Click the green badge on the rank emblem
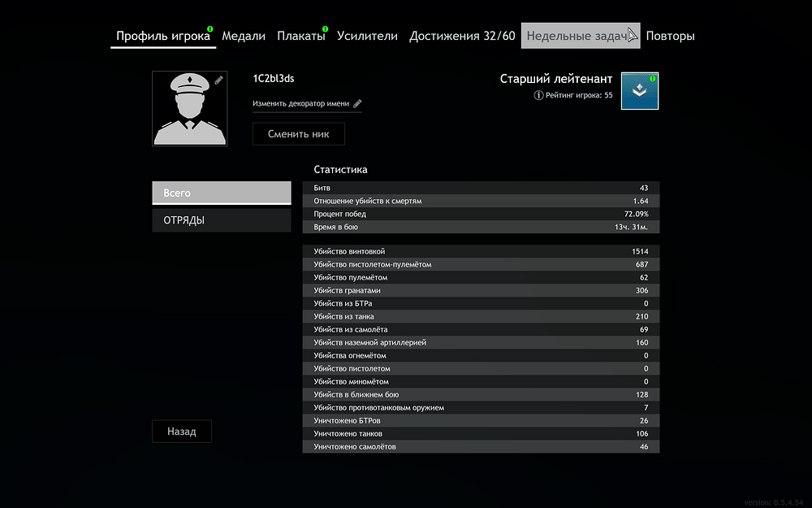 point(652,78)
